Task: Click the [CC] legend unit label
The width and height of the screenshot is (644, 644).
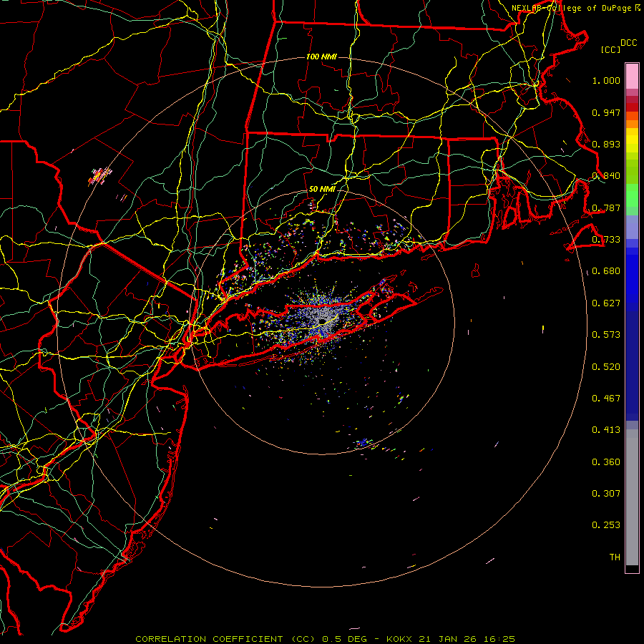Action: point(610,49)
